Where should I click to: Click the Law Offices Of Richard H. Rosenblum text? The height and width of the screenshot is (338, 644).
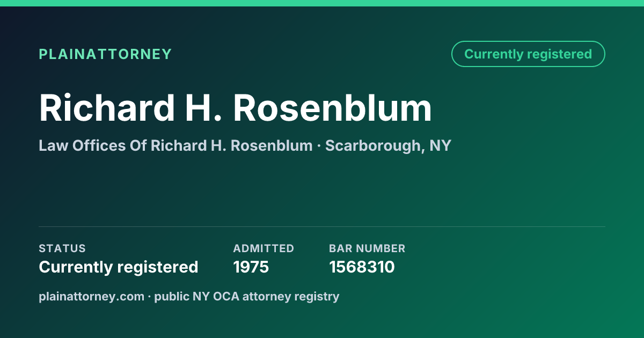(x=175, y=145)
